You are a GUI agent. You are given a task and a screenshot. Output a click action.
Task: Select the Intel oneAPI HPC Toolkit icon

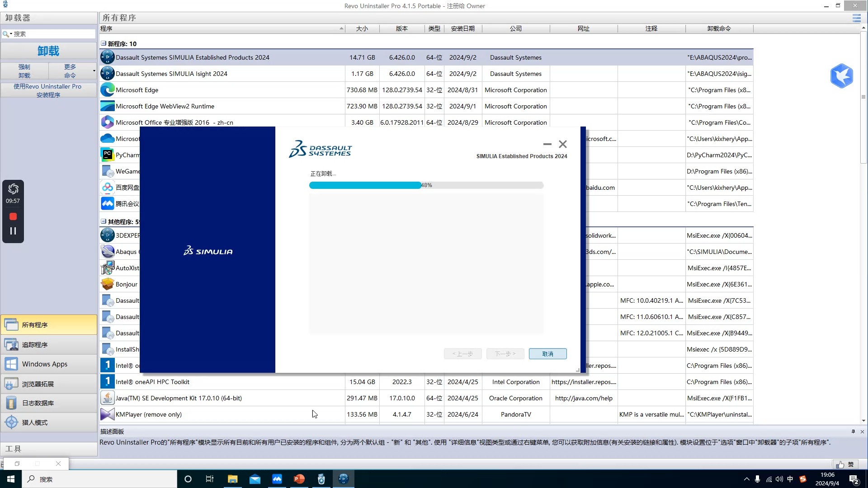pos(107,382)
